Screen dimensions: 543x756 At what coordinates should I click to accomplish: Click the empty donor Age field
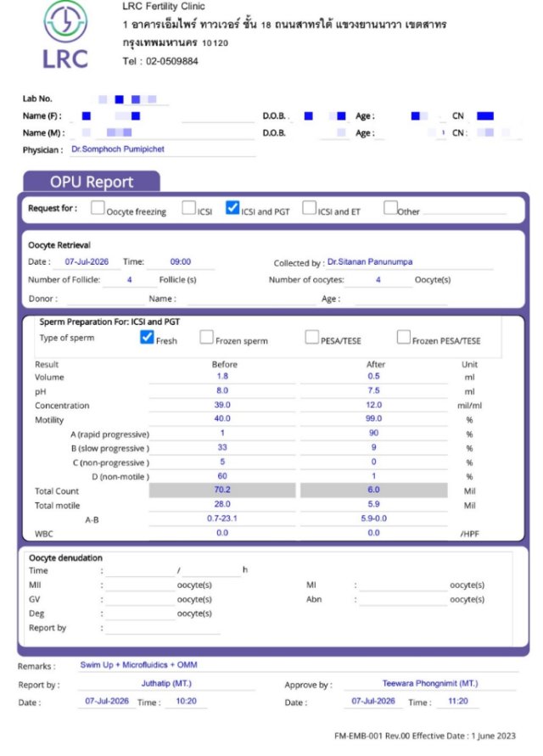[x=401, y=299]
